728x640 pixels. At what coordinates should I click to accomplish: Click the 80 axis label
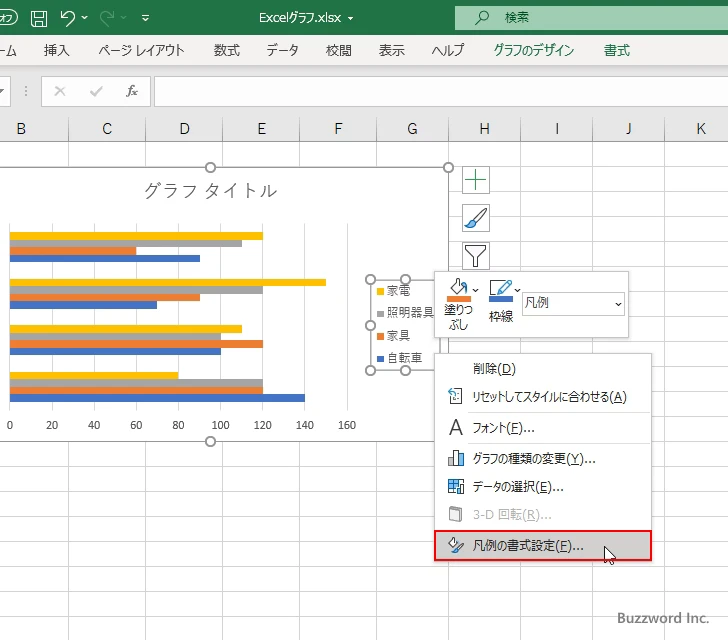pos(178,425)
